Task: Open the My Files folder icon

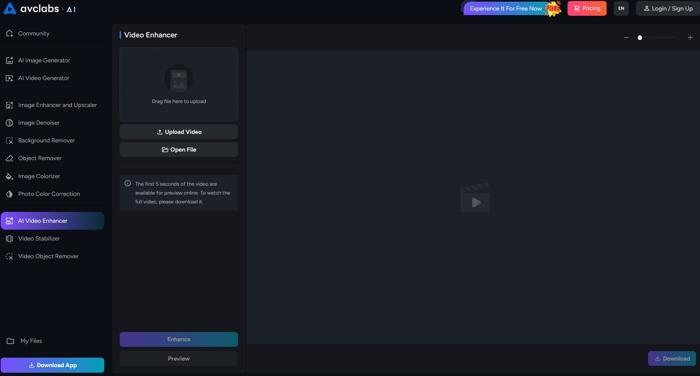Action: pyautogui.click(x=10, y=341)
